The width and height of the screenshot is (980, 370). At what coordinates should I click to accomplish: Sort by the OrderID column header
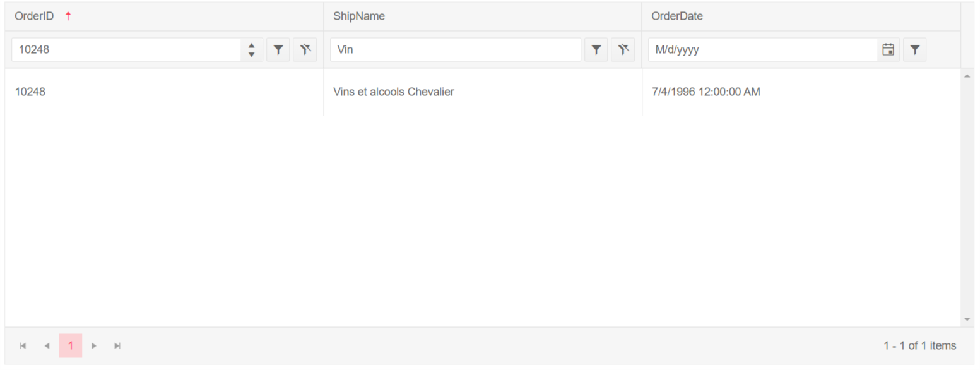tap(35, 16)
